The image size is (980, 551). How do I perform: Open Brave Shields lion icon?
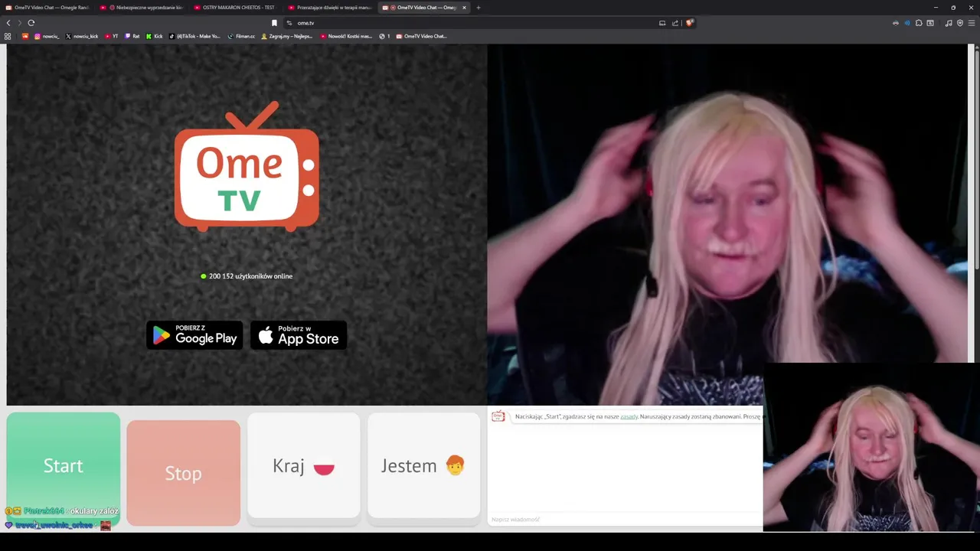(x=689, y=23)
